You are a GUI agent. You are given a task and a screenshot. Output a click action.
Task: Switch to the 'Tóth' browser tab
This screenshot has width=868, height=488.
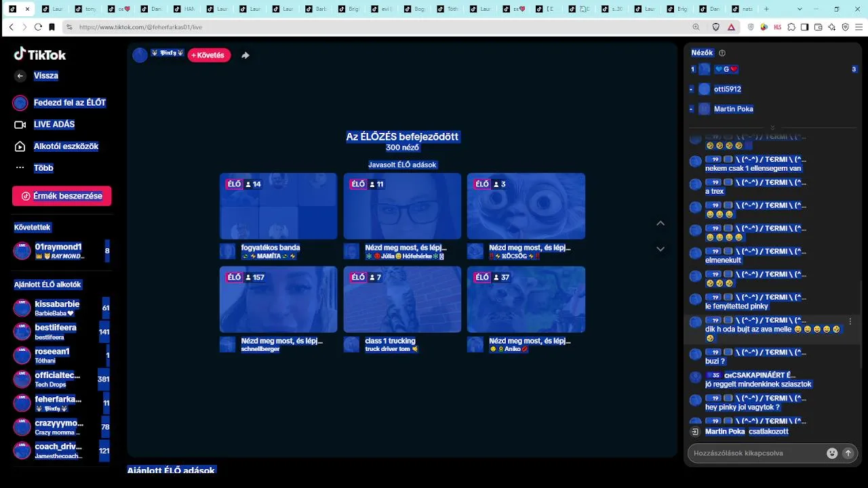click(x=448, y=9)
